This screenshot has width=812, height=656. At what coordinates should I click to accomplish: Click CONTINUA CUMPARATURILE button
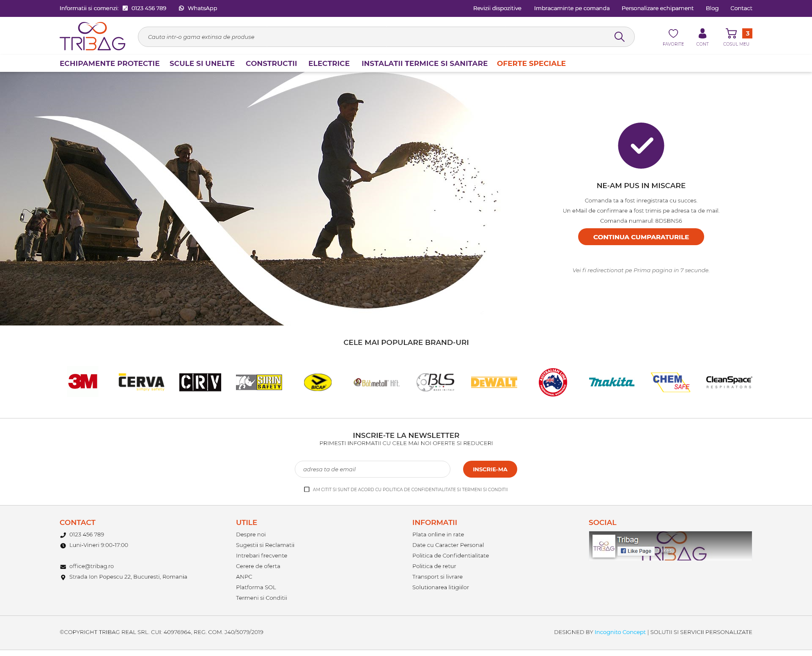[x=641, y=237]
